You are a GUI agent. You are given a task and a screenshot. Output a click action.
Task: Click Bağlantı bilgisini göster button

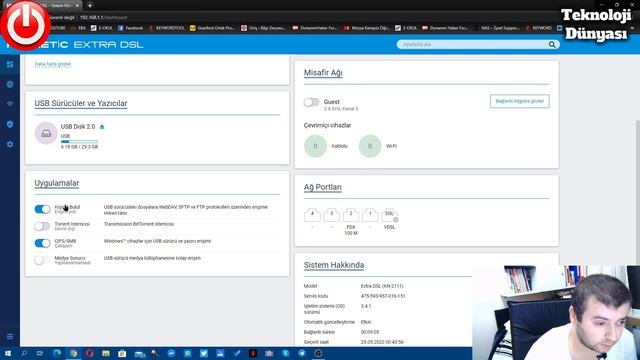click(520, 101)
